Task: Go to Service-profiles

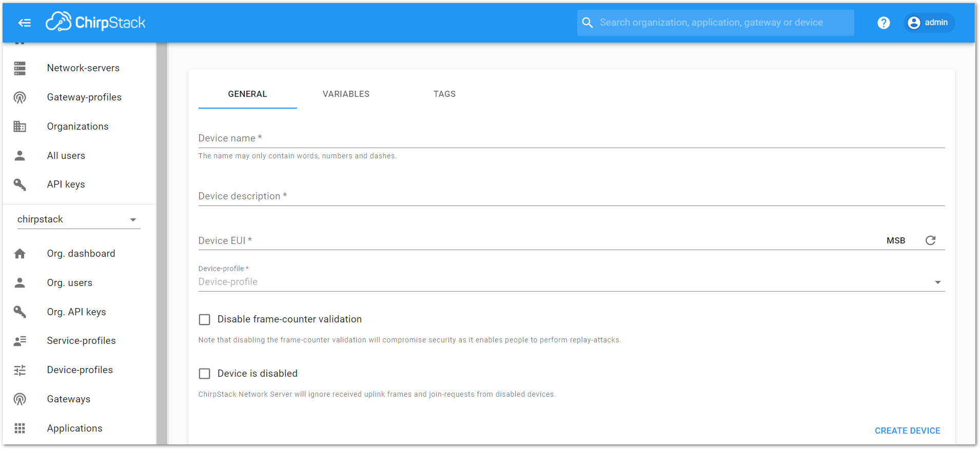Action: [x=80, y=341]
